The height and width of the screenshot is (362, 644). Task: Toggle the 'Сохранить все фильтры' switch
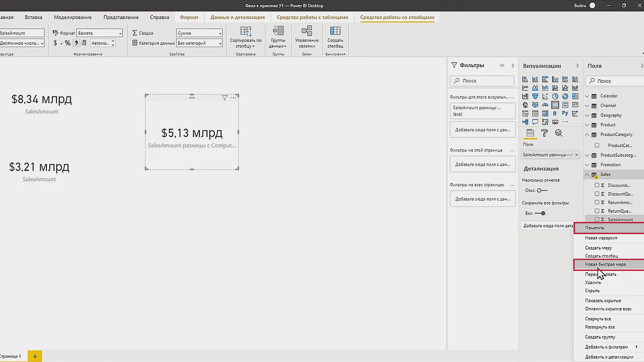pyautogui.click(x=540, y=213)
